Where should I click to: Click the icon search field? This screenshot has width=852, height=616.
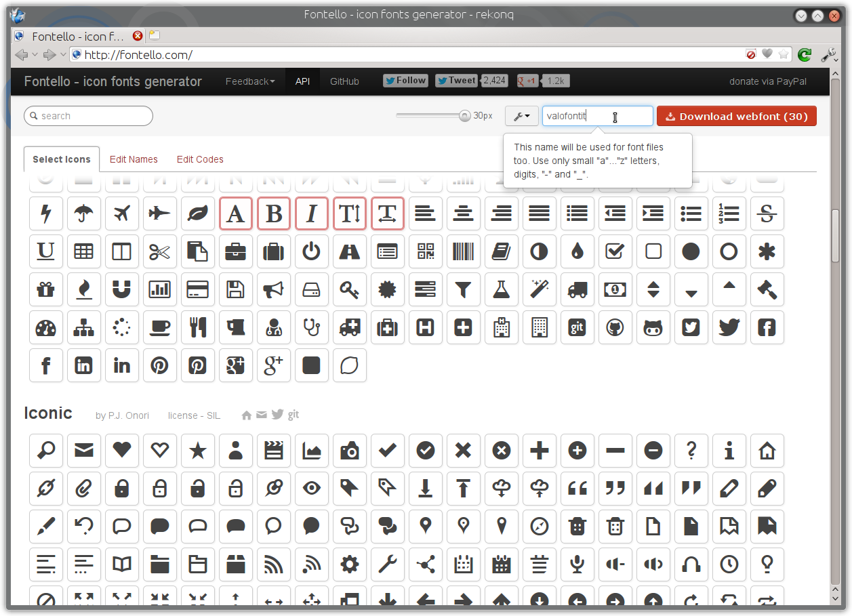[88, 116]
